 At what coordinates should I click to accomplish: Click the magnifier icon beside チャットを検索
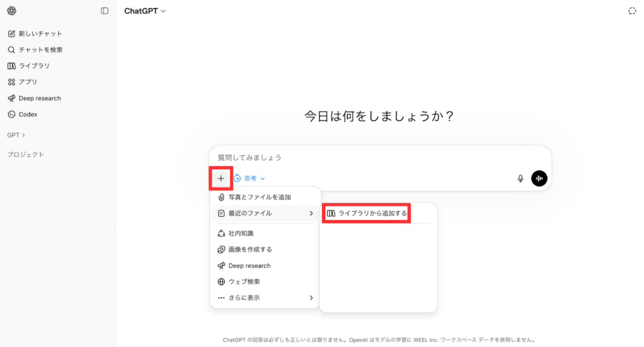[11, 50]
